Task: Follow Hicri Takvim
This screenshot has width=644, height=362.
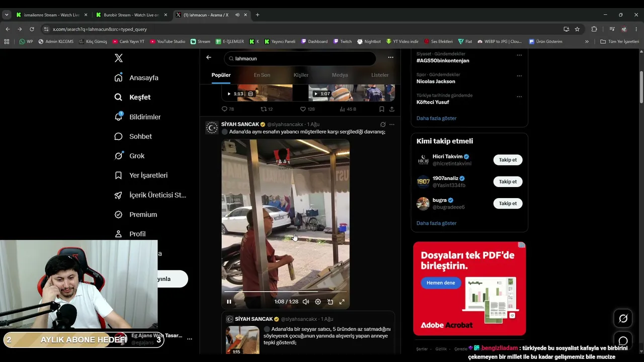Action: click(x=508, y=160)
